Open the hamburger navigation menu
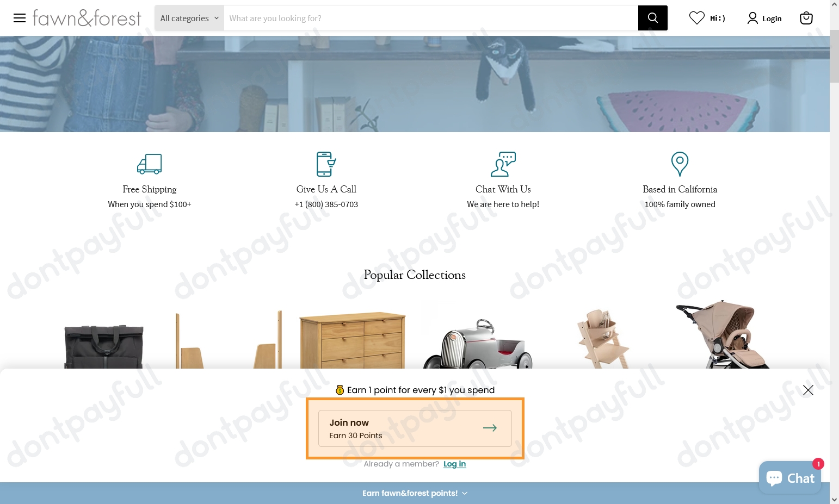The image size is (839, 504). click(20, 18)
